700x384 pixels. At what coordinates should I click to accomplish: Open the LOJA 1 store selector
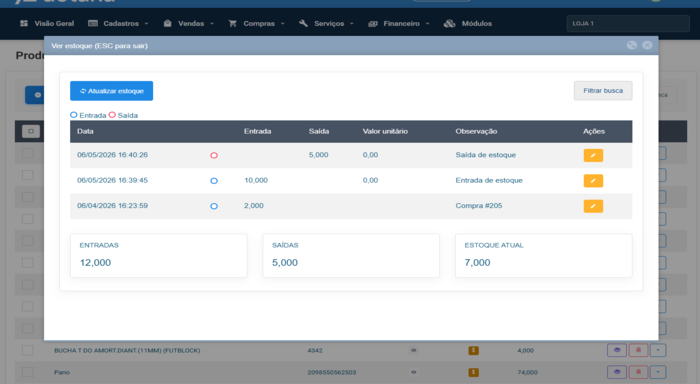[x=628, y=23]
